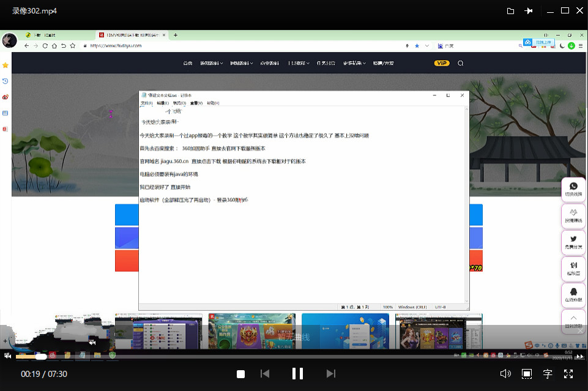
Task: Click the blue card icon in browser sidebar
Action: click(x=6, y=113)
